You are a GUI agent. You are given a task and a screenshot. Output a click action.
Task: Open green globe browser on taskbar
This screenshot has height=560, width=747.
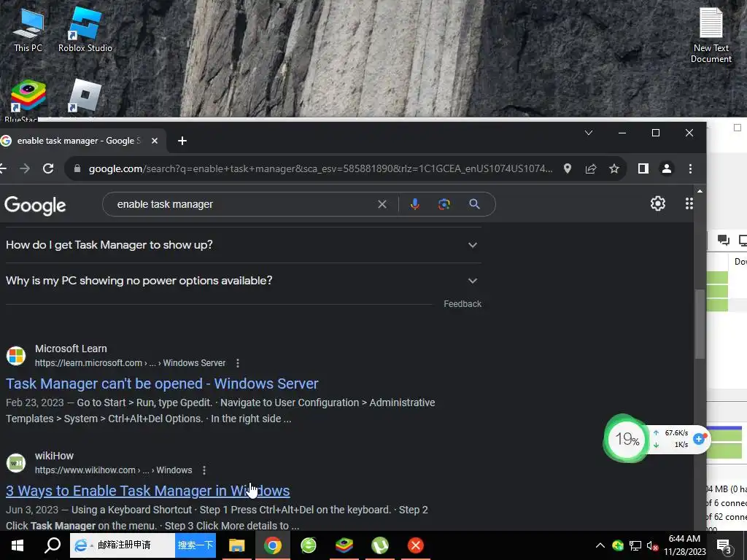[x=309, y=545]
